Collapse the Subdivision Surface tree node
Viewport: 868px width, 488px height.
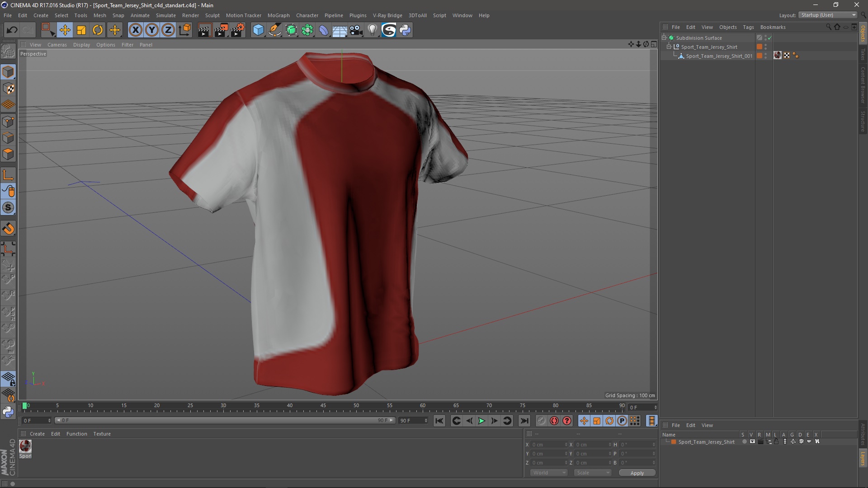[x=664, y=38]
